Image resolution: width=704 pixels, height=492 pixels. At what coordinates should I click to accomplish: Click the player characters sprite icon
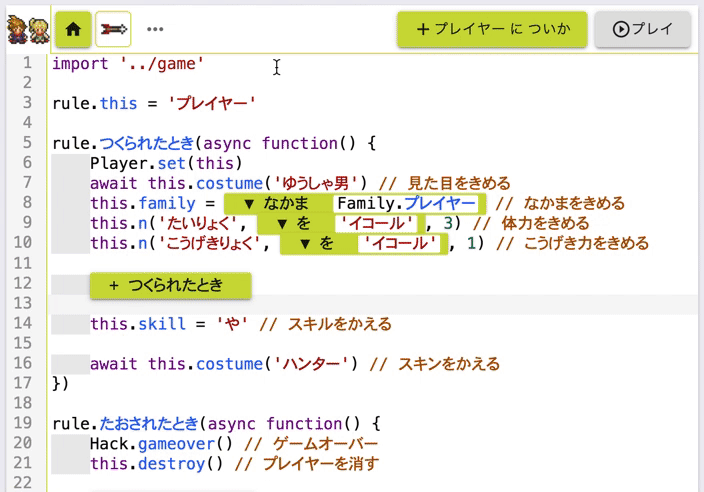(x=28, y=30)
